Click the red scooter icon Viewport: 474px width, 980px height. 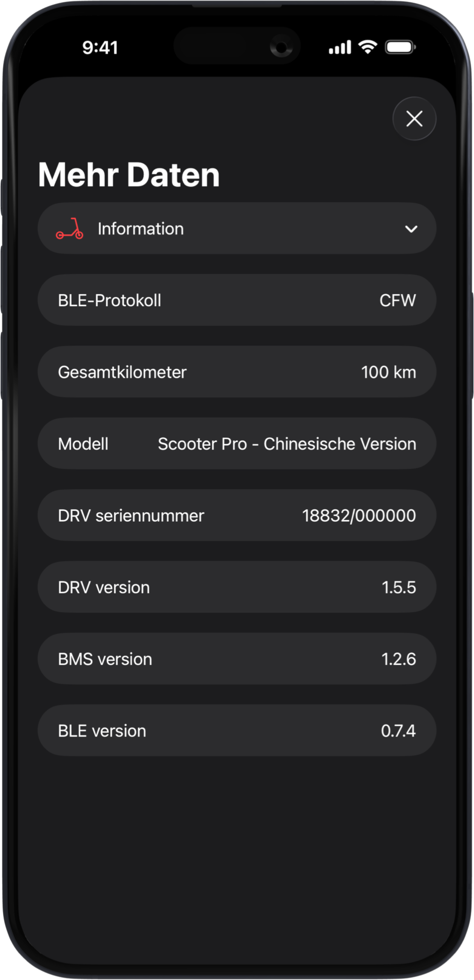(x=70, y=229)
